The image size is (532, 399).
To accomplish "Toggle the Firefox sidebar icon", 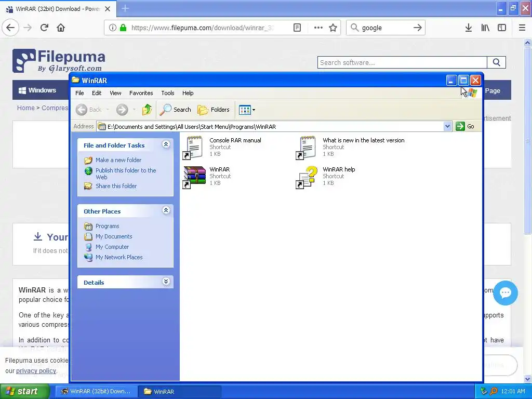I will click(x=502, y=28).
